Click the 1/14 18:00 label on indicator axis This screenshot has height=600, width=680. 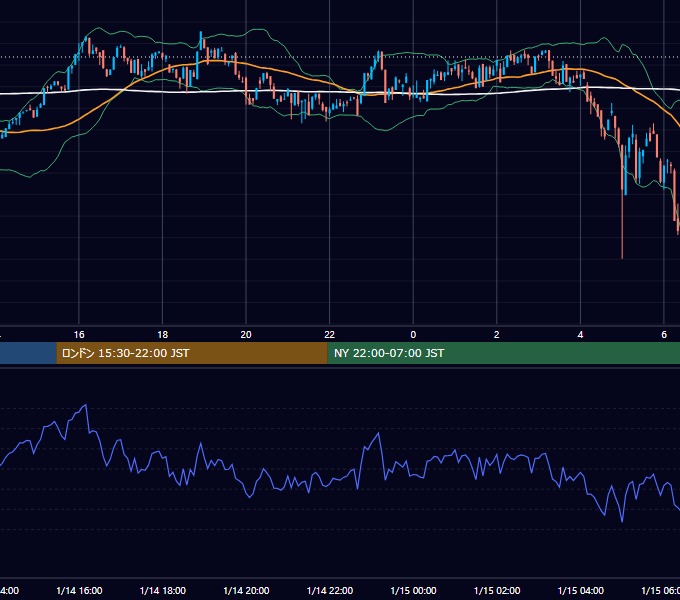(163, 591)
